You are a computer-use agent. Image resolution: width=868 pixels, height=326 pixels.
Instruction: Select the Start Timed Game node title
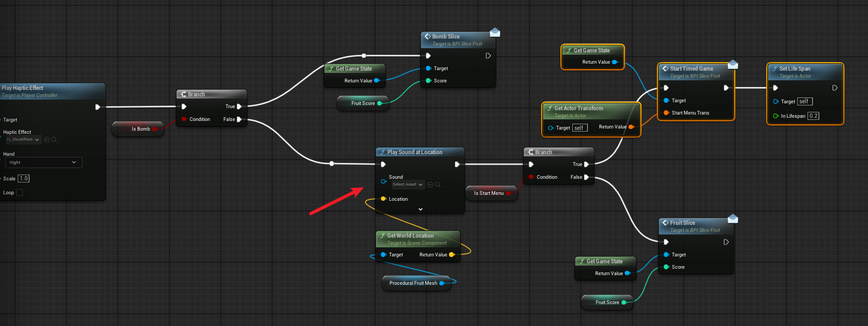[x=691, y=69]
